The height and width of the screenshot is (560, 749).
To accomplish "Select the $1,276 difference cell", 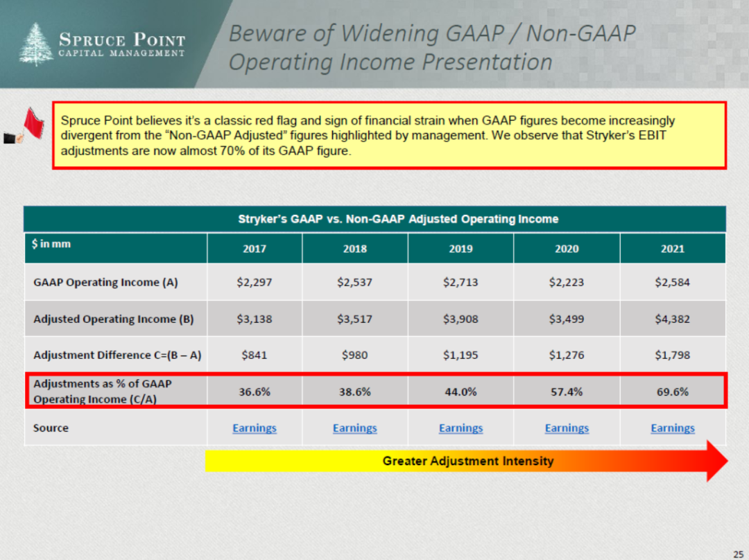I will tap(567, 355).
